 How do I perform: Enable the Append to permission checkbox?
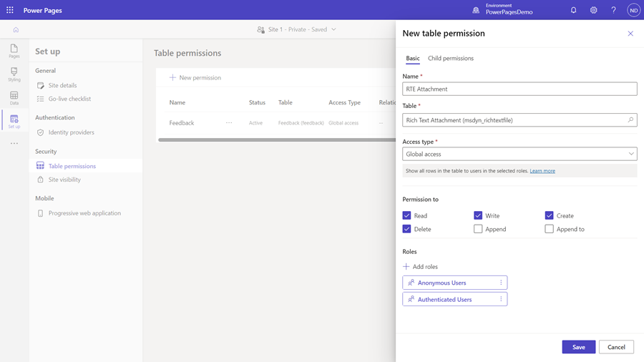pos(549,229)
